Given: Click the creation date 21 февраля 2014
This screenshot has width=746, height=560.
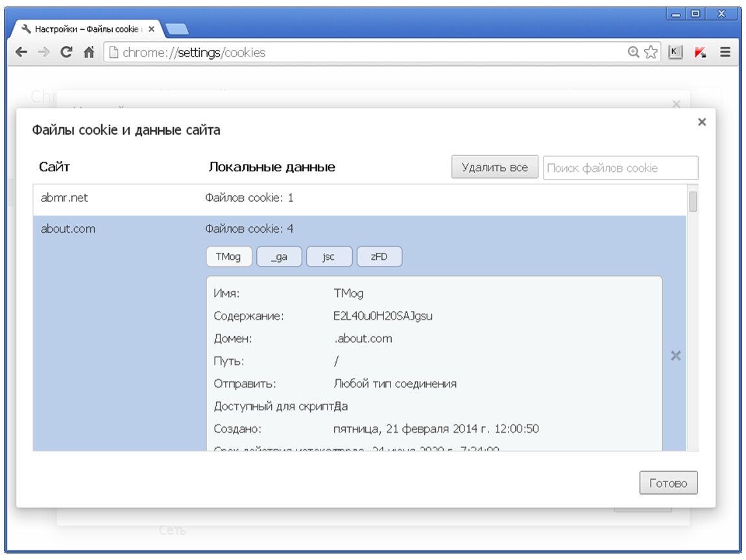Looking at the screenshot, I should (x=437, y=429).
